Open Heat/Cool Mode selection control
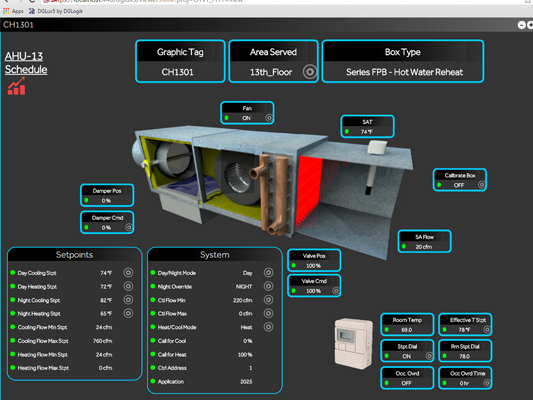533x400 pixels. click(x=269, y=327)
